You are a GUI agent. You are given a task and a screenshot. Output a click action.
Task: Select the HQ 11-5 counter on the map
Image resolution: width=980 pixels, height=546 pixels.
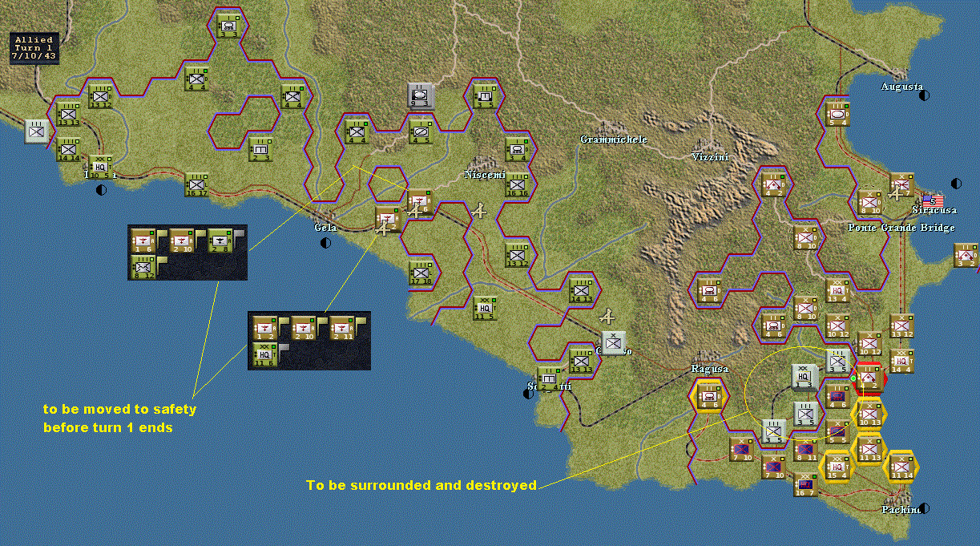pos(485,308)
